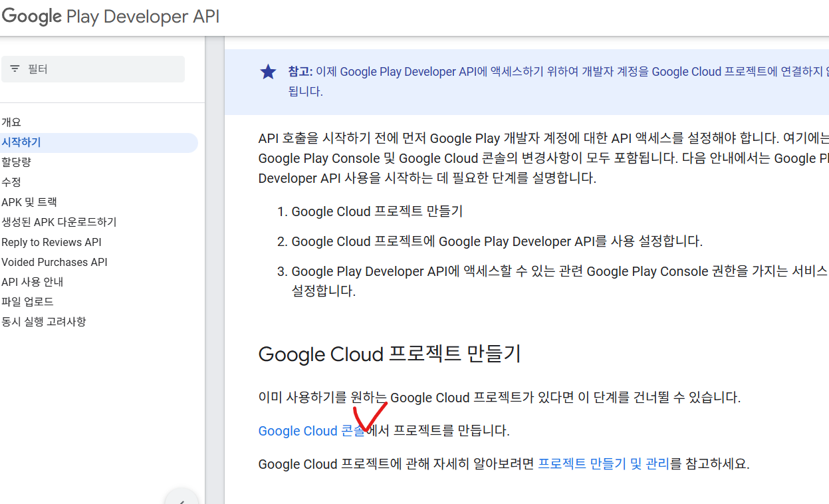The height and width of the screenshot is (504, 829).
Task: Click sentence starting 이미 사용하기를 원하는
Action: 499,398
